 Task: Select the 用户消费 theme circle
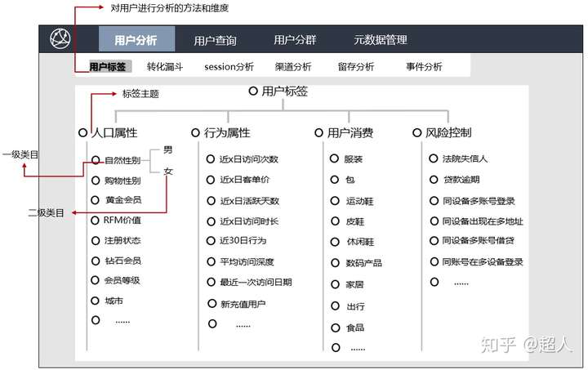coord(318,132)
